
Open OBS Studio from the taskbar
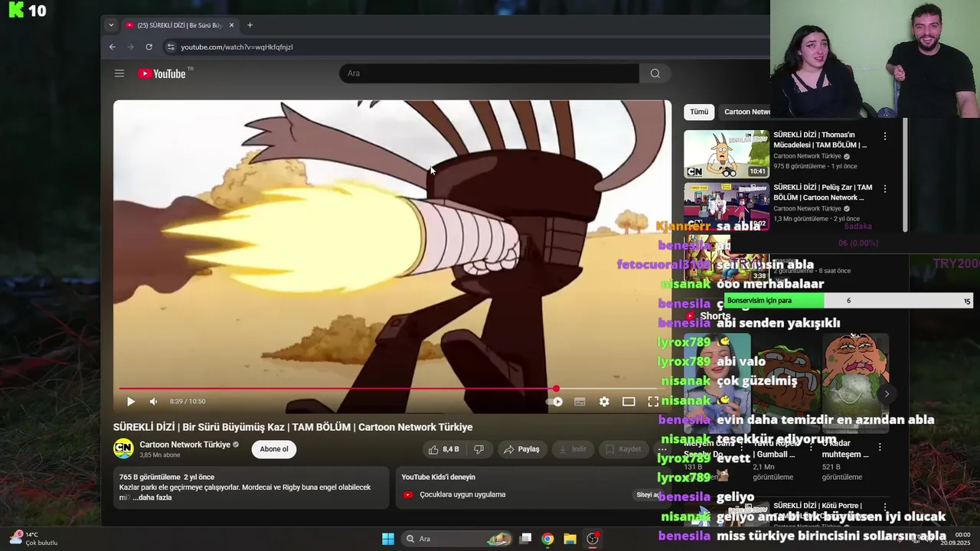592,539
